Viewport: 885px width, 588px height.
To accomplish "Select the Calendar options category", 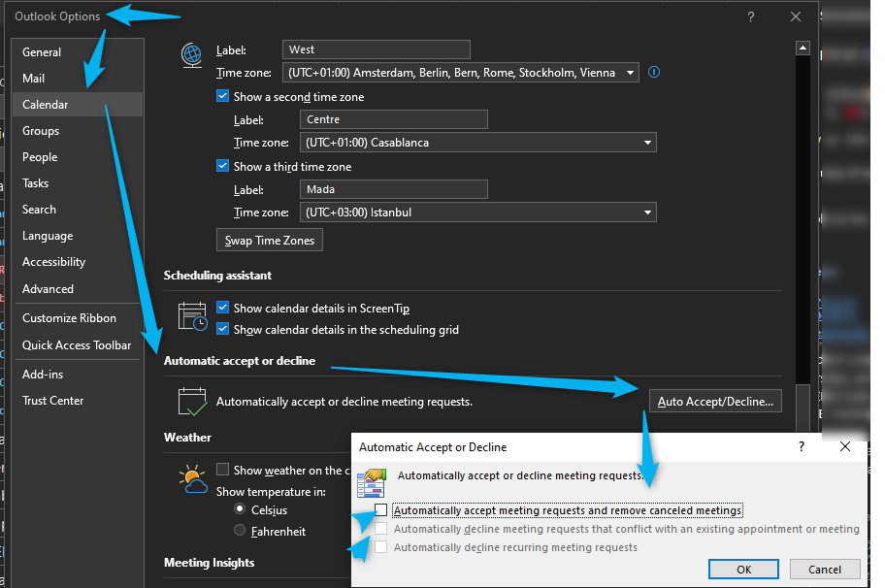I will point(78,105).
